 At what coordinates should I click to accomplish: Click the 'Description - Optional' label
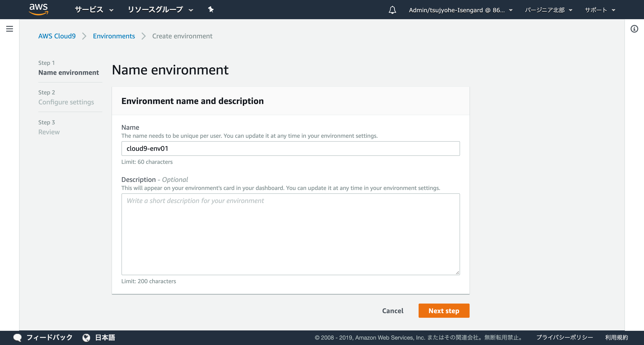tap(154, 180)
